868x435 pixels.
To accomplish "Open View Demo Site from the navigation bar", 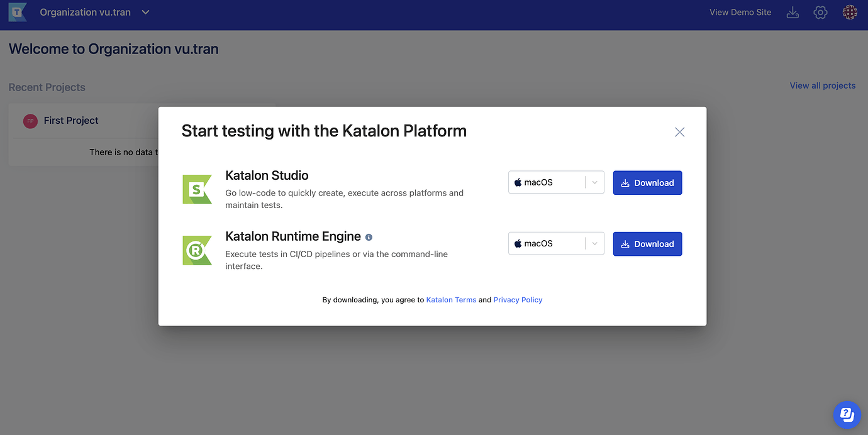I will tap(740, 12).
